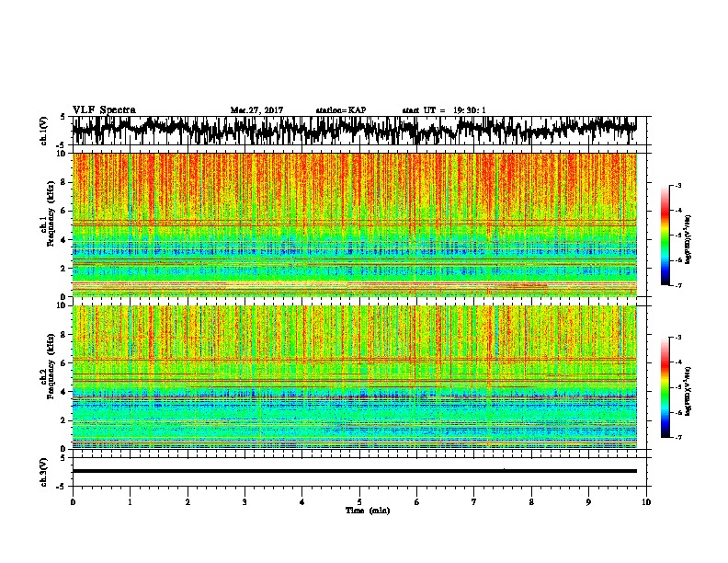
Task: Click the time axis tick label "6"
Action: 417,502
